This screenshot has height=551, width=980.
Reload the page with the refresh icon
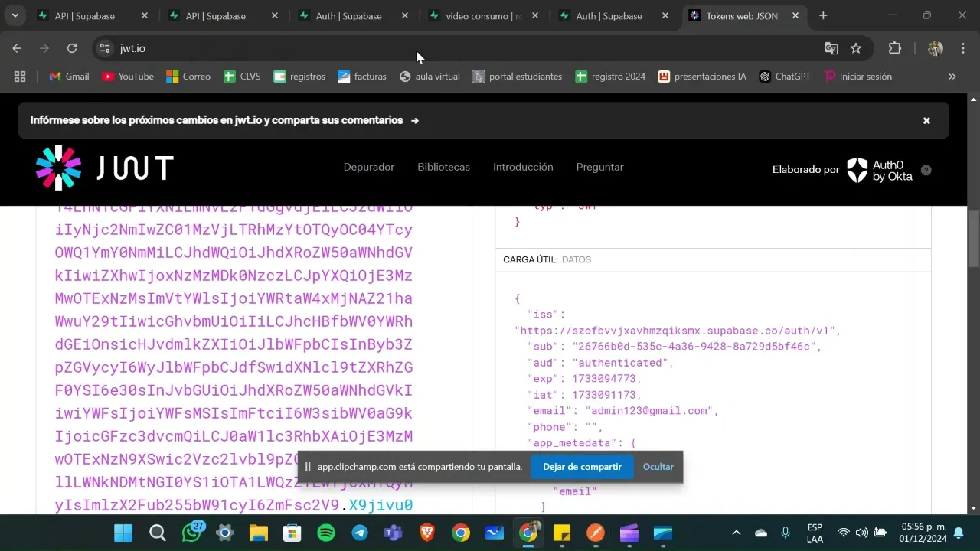click(72, 48)
